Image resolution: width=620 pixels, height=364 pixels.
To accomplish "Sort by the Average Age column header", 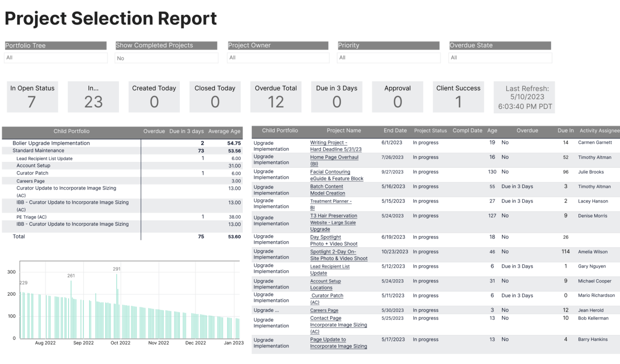I will tap(224, 131).
